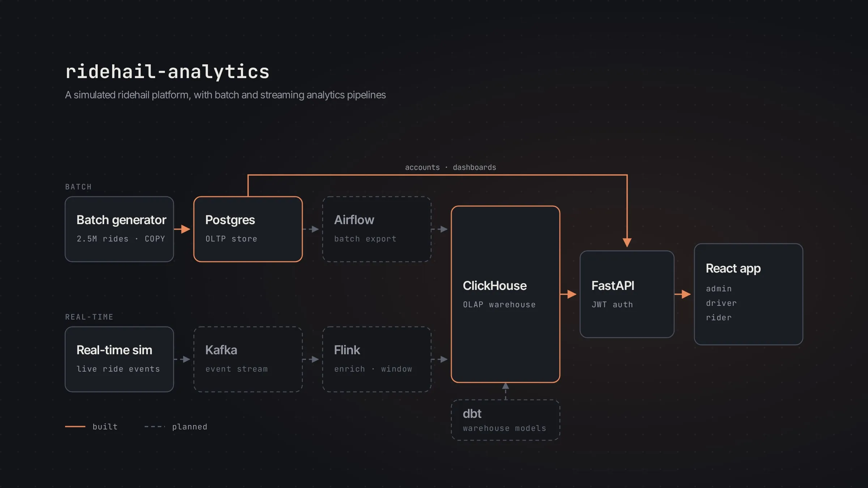Click 'rider' in the React app box

click(719, 317)
